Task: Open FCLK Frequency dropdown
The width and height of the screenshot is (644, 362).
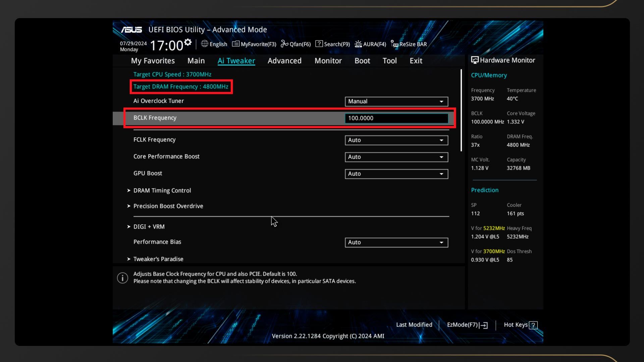Action: (396, 140)
